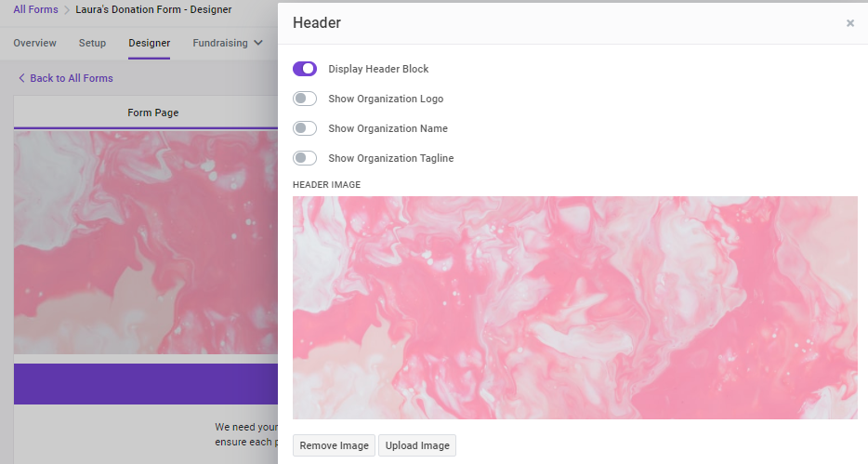Click the 'We need your' text in form preview
868x464 pixels.
coord(246,427)
